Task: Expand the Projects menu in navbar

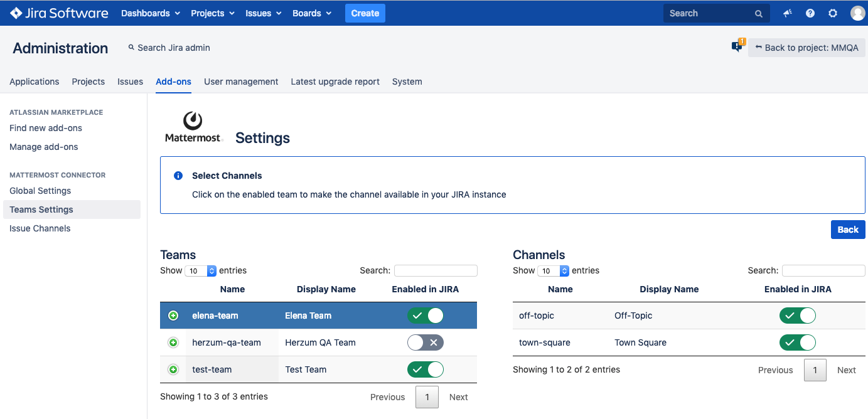Action: (x=212, y=13)
